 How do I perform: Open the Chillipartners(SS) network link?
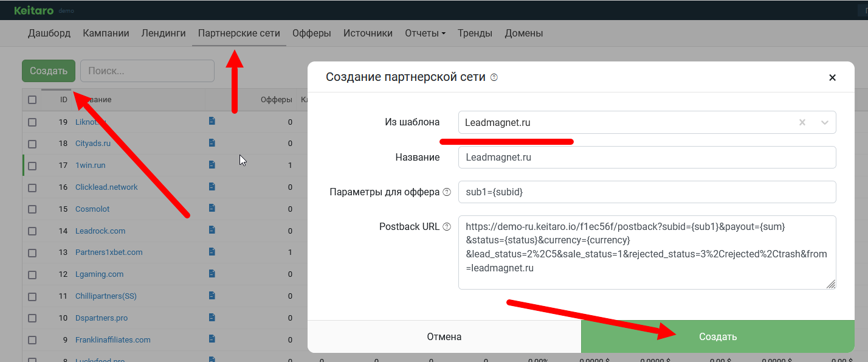click(106, 296)
